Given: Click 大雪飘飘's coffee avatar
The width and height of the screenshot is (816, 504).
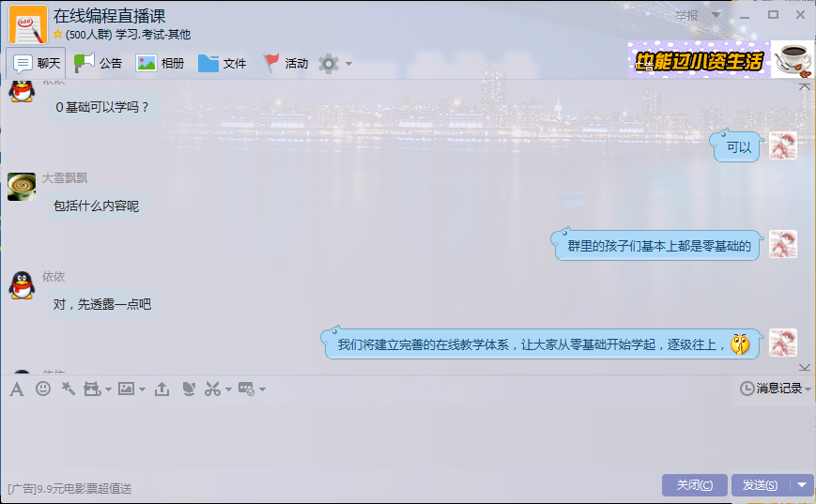Looking at the screenshot, I should point(22,187).
